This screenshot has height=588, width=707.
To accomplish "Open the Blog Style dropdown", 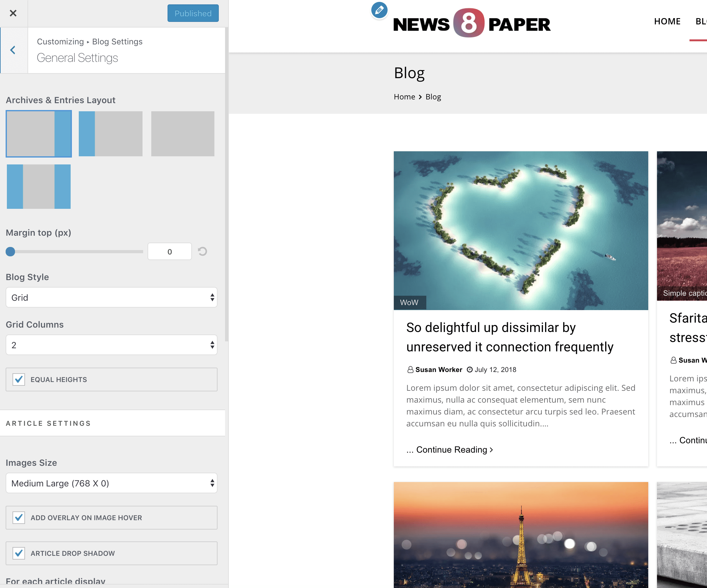I will pos(112,297).
